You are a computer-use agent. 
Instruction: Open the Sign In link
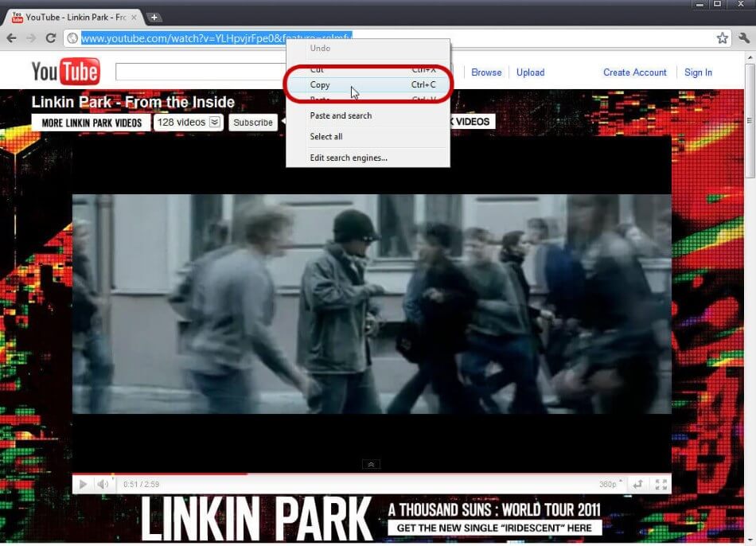(698, 72)
